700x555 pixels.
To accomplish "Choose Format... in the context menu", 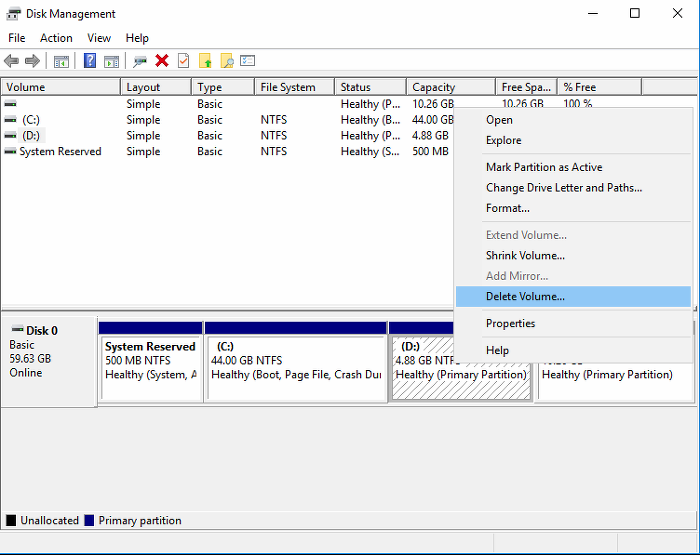I will tap(573, 208).
